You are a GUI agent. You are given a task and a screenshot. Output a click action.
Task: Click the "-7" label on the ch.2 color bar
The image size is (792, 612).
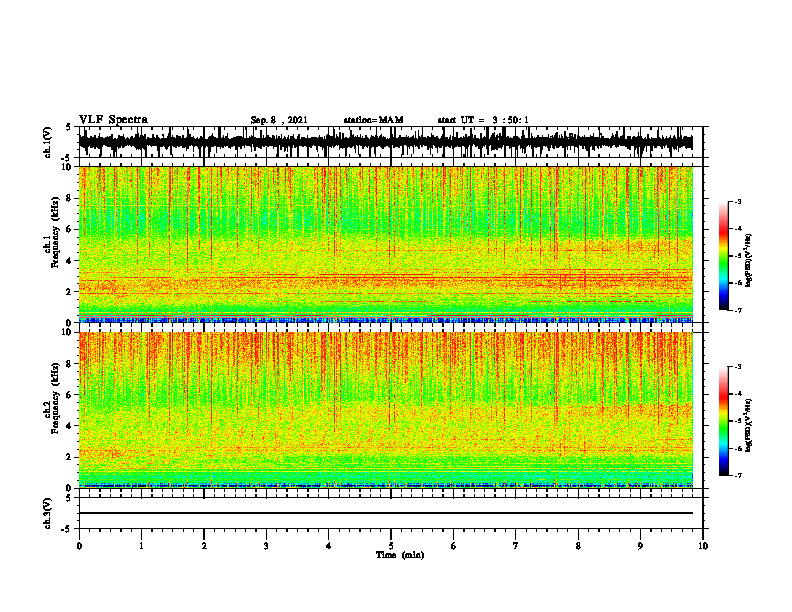pos(737,475)
